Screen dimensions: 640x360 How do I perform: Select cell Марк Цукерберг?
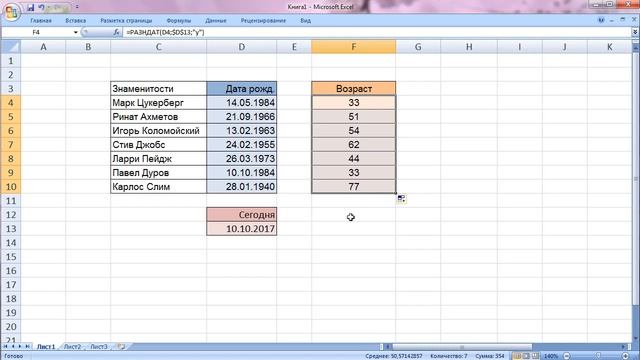(158, 103)
